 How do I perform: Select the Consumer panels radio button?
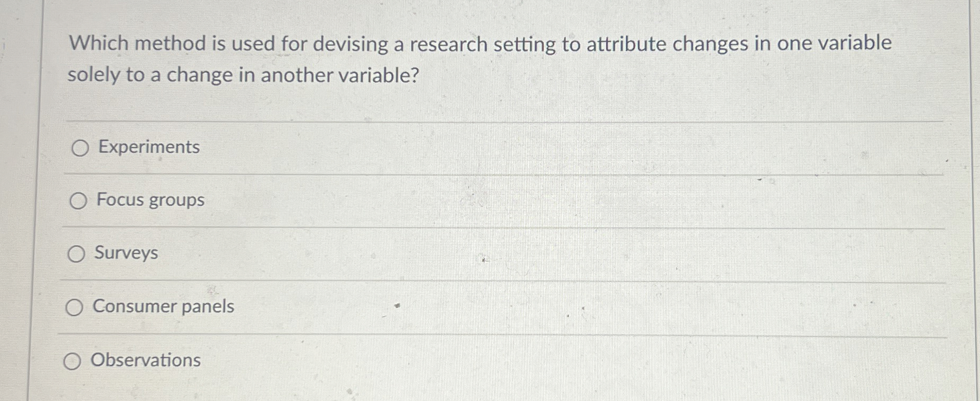(x=74, y=308)
